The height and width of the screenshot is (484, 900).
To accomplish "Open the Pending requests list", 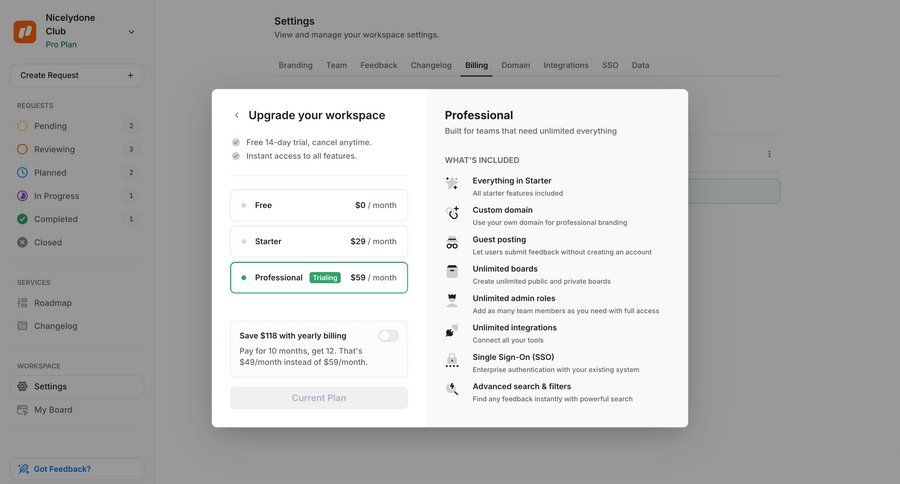I will tap(50, 126).
